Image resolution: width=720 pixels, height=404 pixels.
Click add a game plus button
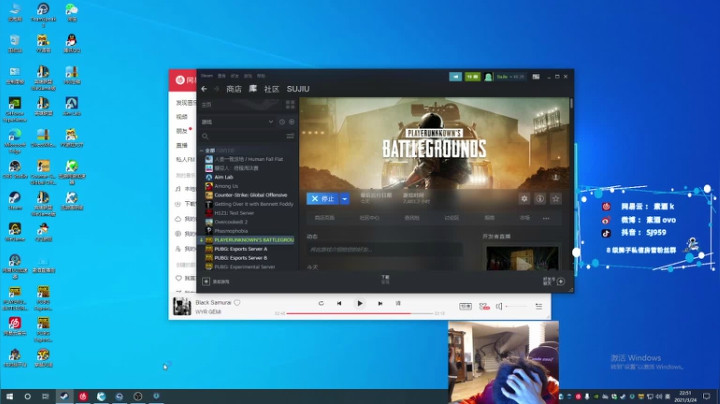pos(206,281)
